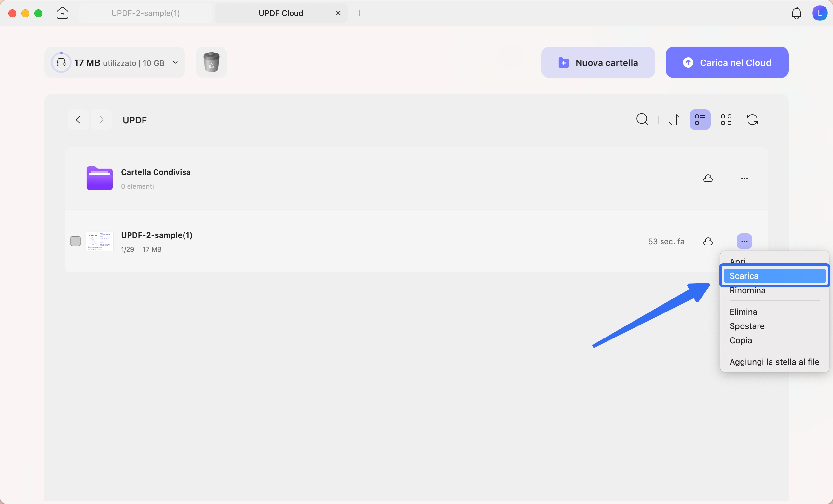Close the UPDF Cloud tab
833x504 pixels.
(x=338, y=13)
